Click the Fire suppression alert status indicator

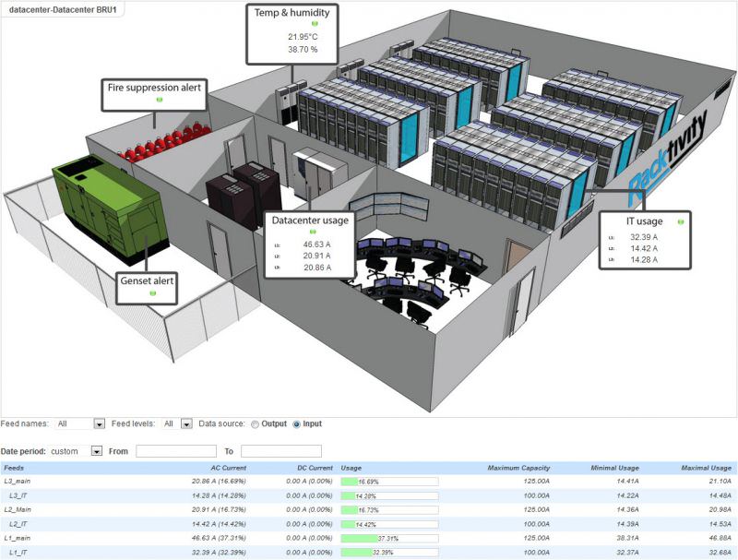(x=158, y=100)
